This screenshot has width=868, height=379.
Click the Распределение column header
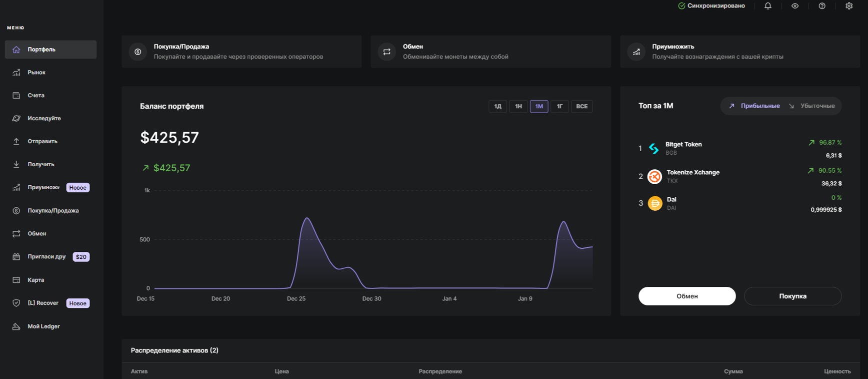click(440, 371)
